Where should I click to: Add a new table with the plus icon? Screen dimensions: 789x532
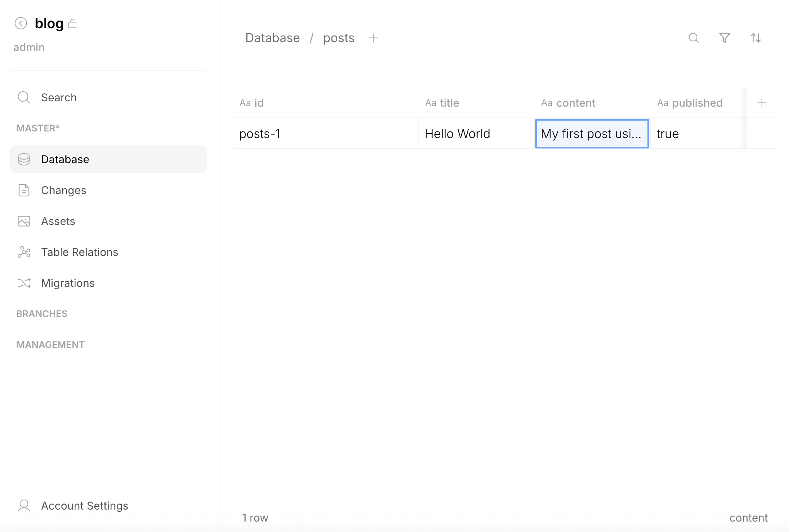(x=373, y=38)
